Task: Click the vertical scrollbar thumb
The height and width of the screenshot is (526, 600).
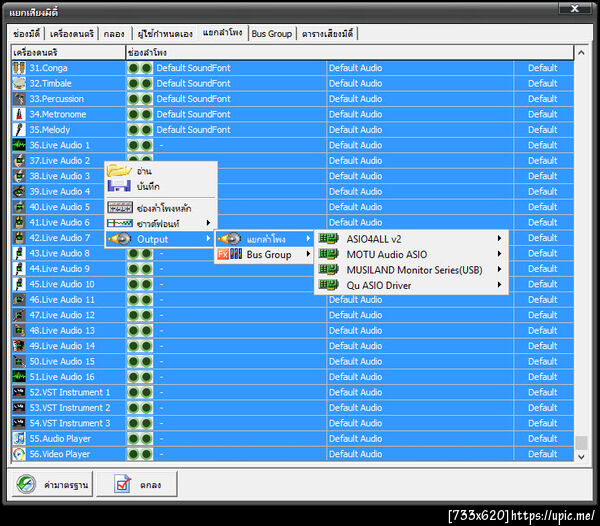Action: pyautogui.click(x=581, y=443)
